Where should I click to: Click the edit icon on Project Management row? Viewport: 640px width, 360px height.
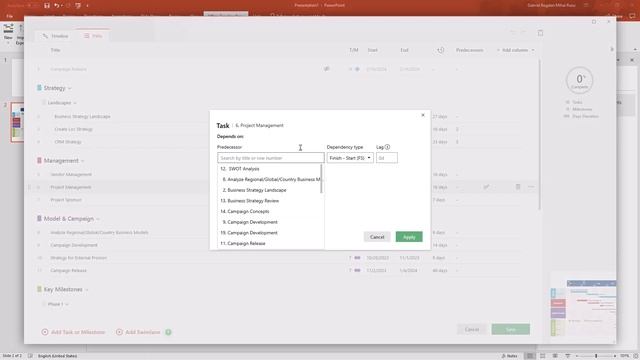tap(487, 187)
